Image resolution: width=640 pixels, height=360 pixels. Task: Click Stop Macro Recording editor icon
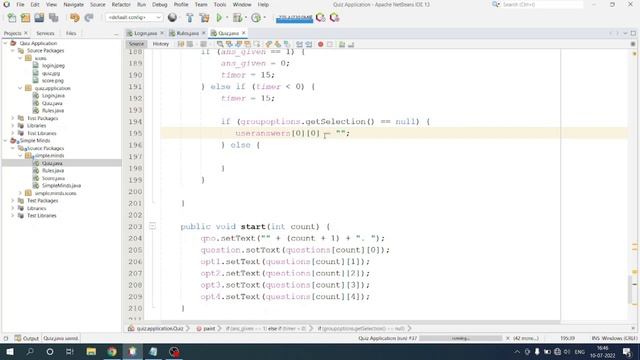pos(330,44)
